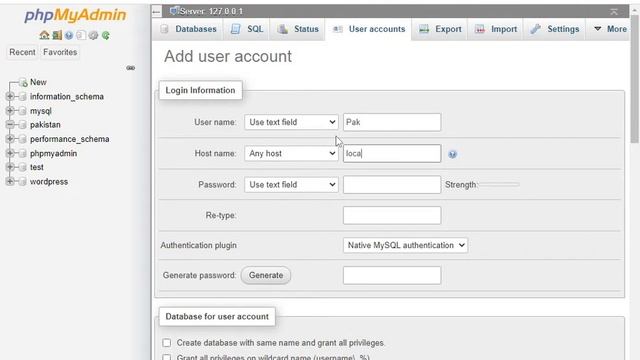Click the test database icon

(23, 167)
